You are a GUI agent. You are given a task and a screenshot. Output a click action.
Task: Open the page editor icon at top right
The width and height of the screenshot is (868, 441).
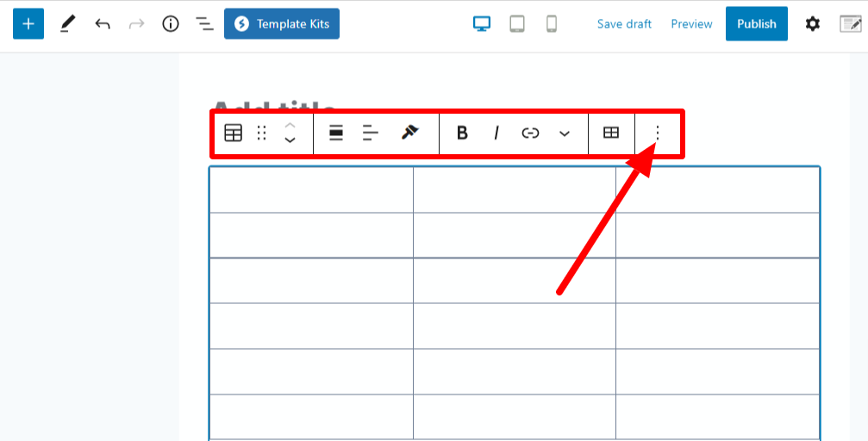pos(851,24)
